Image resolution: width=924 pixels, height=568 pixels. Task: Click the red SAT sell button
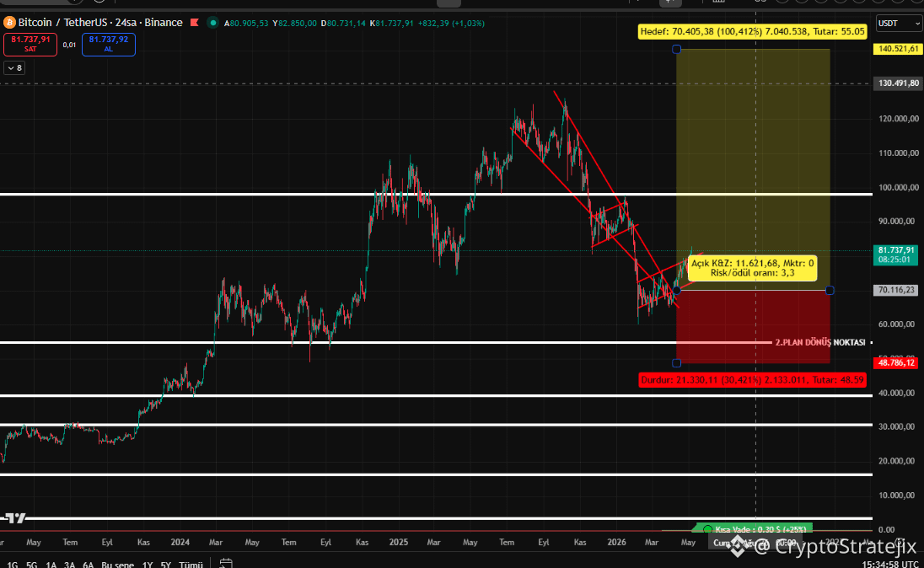tap(30, 44)
